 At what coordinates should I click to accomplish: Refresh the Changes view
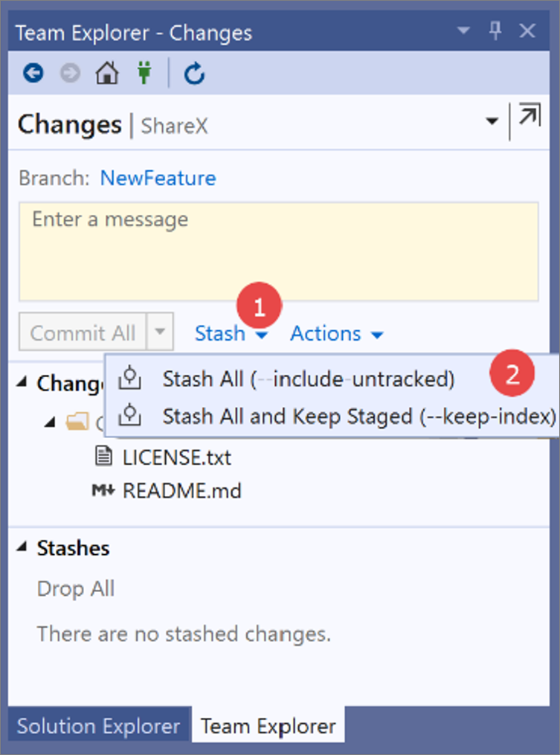(195, 74)
